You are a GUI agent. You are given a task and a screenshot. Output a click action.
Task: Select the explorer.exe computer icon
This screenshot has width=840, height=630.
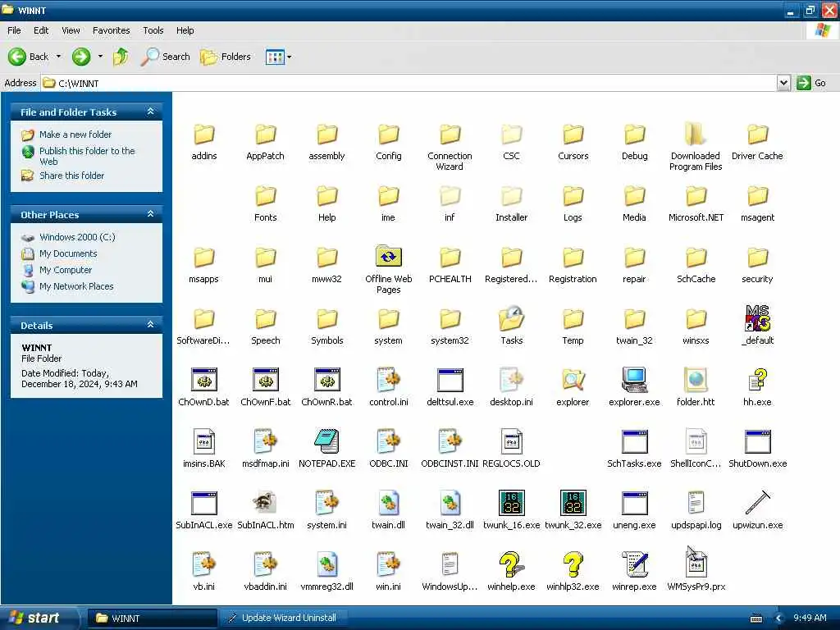point(634,380)
